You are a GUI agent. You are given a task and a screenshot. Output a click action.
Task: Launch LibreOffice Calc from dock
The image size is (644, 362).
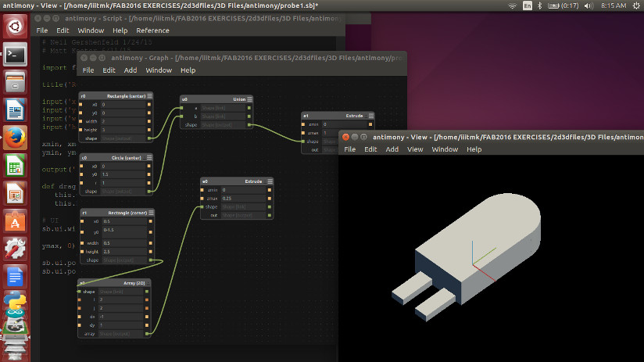tap(15, 166)
